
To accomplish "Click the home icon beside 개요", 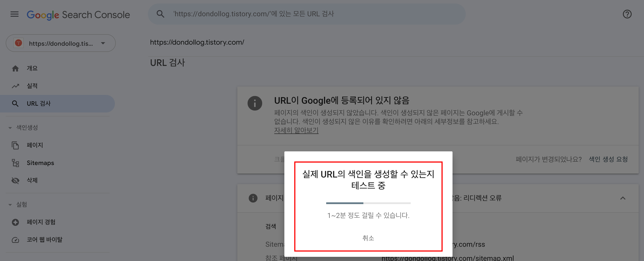I will [x=15, y=68].
